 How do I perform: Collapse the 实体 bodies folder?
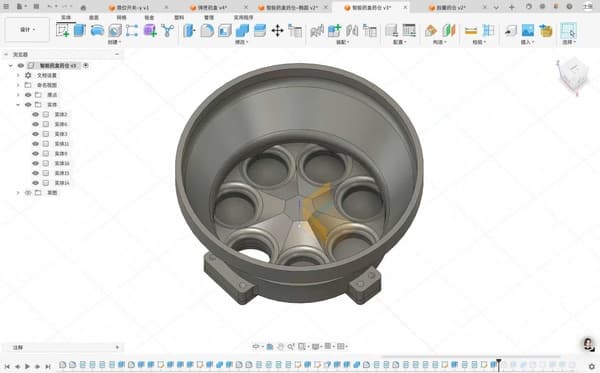pyautogui.click(x=18, y=104)
